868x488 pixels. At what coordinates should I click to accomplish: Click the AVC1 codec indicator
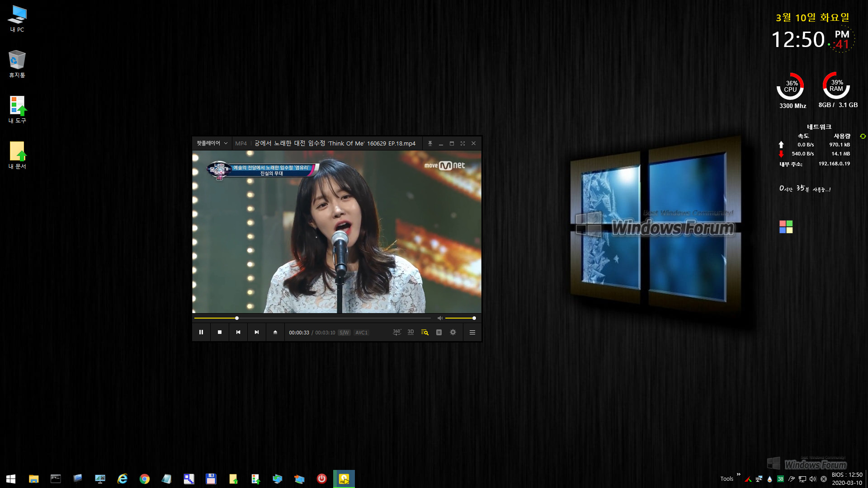pyautogui.click(x=361, y=333)
